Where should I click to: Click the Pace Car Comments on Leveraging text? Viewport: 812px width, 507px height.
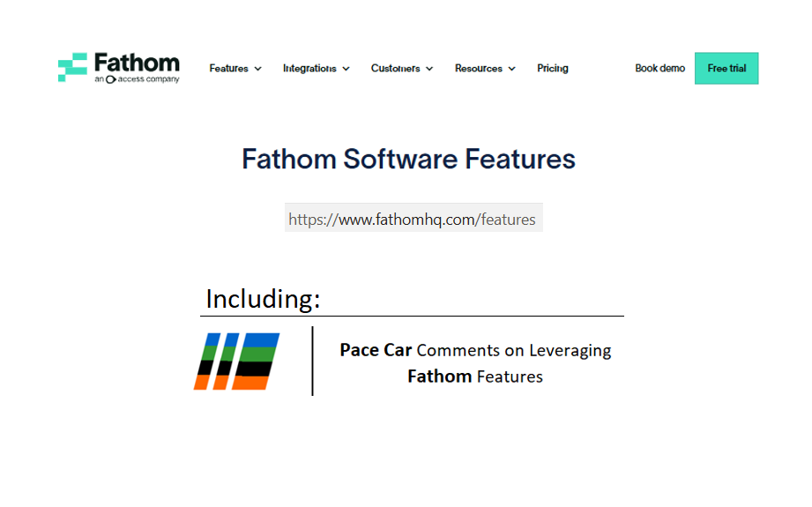pyautogui.click(x=475, y=351)
